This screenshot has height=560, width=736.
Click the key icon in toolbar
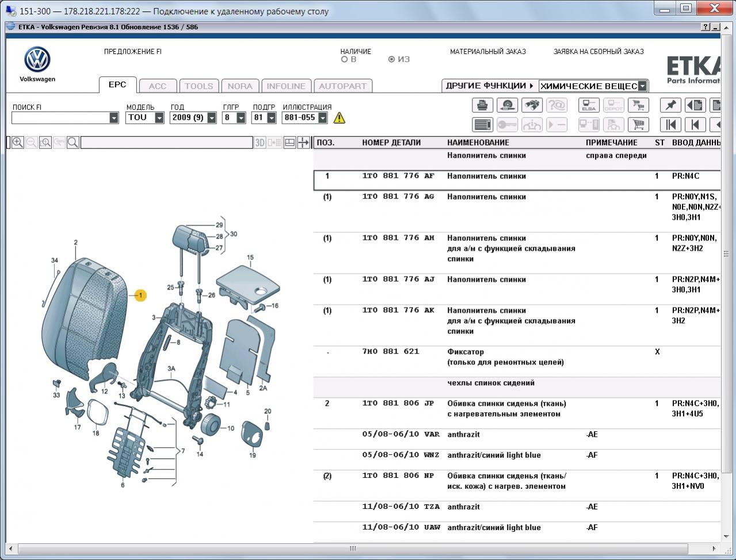(x=507, y=125)
